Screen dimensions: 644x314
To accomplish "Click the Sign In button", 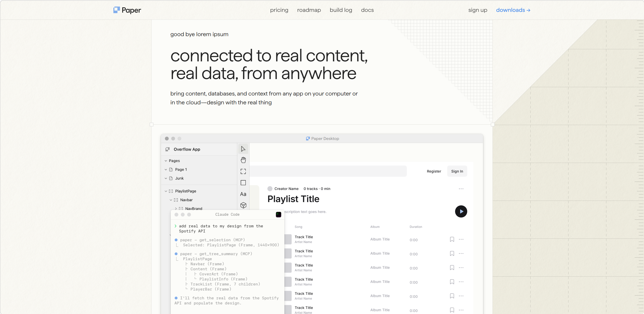I will (457, 171).
